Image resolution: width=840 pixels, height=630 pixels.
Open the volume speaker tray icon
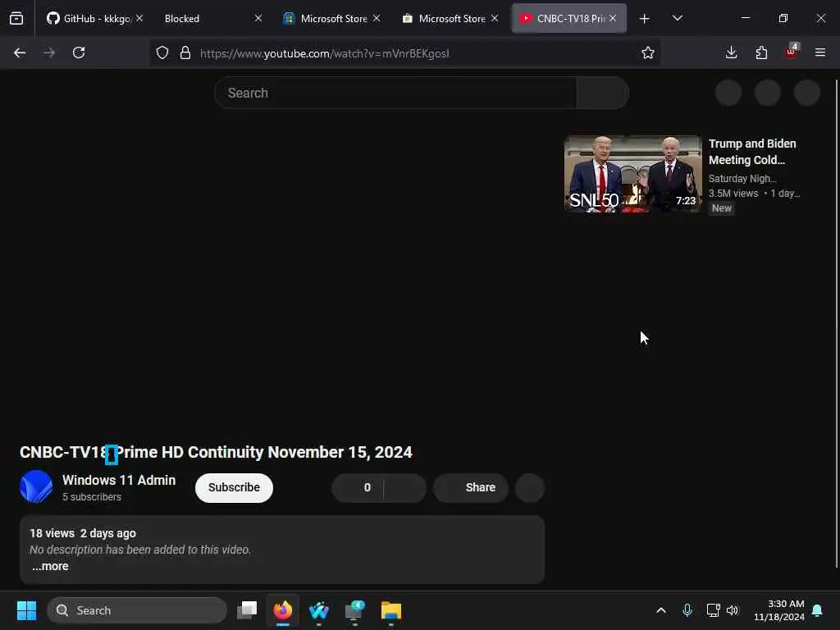point(733,610)
